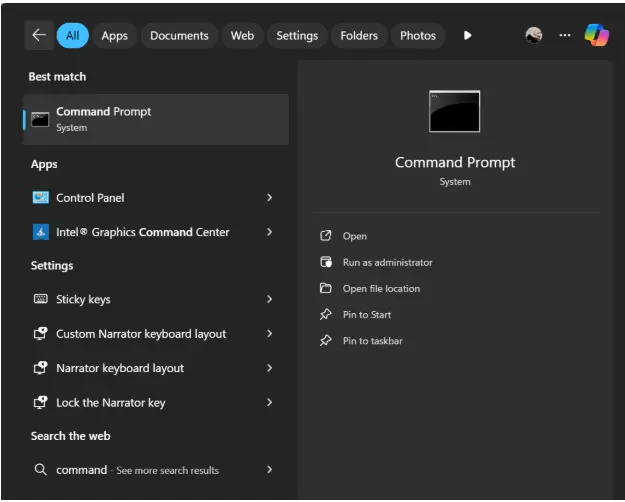
Task: Select the All filter tab
Action: 73,35
